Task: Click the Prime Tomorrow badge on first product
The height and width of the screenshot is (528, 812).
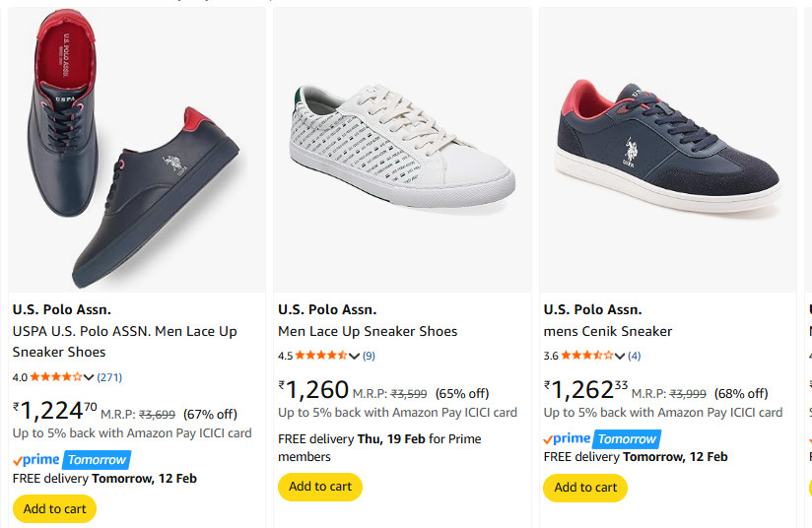Action: [x=71, y=460]
